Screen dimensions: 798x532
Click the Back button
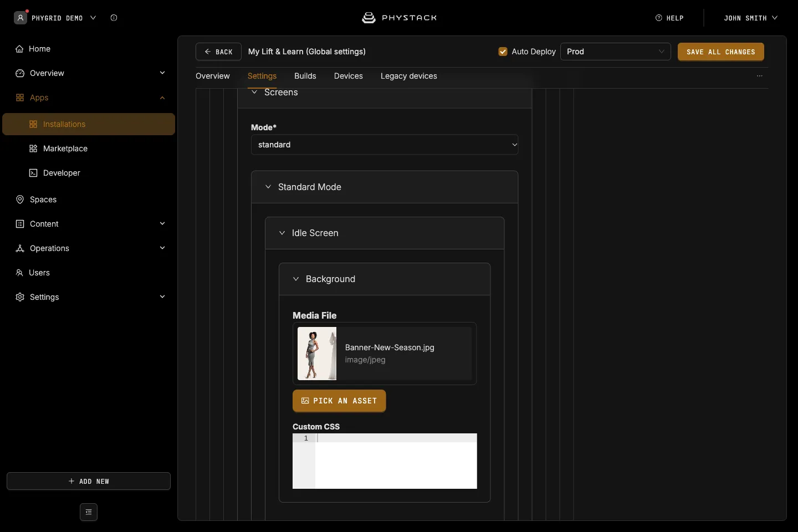pyautogui.click(x=218, y=52)
